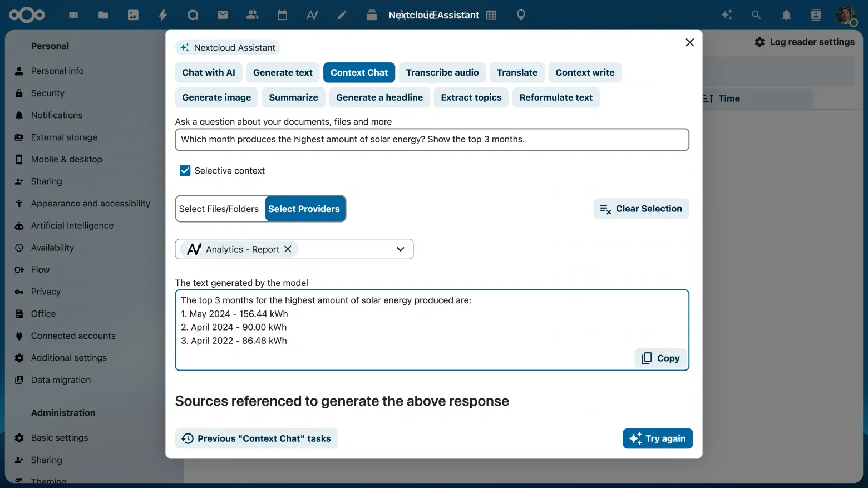
Task: Open the Photos app icon
Action: [133, 15]
